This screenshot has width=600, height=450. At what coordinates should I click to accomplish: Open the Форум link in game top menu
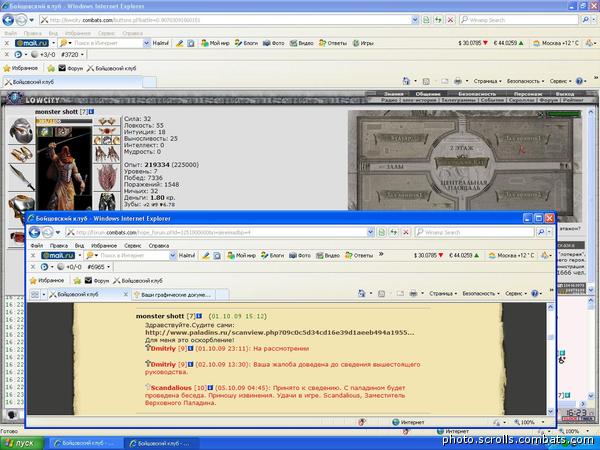coord(549,100)
